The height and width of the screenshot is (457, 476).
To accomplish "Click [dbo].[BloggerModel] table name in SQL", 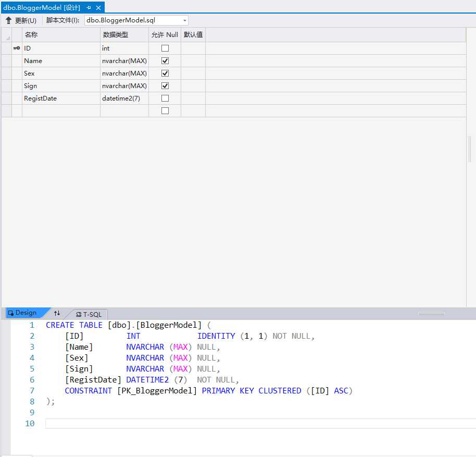I will pos(155,325).
